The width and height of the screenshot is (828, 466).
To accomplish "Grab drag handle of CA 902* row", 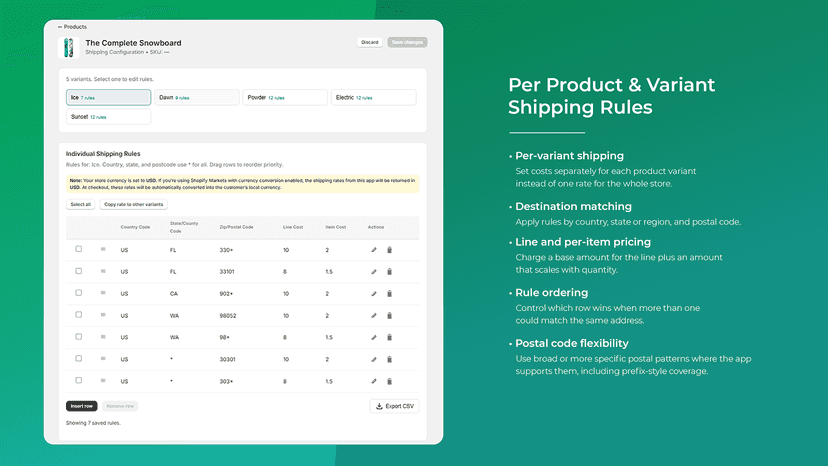I will 103,293.
